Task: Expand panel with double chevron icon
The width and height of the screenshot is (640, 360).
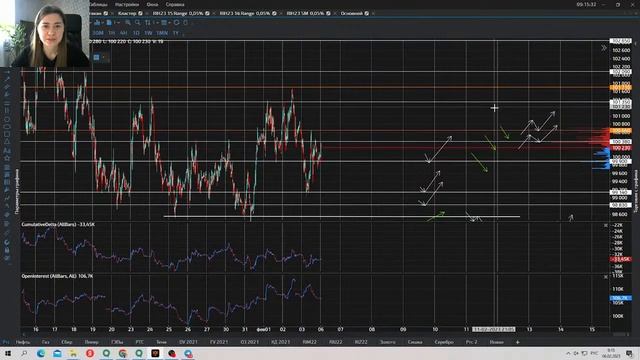Action: pyautogui.click(x=604, y=48)
